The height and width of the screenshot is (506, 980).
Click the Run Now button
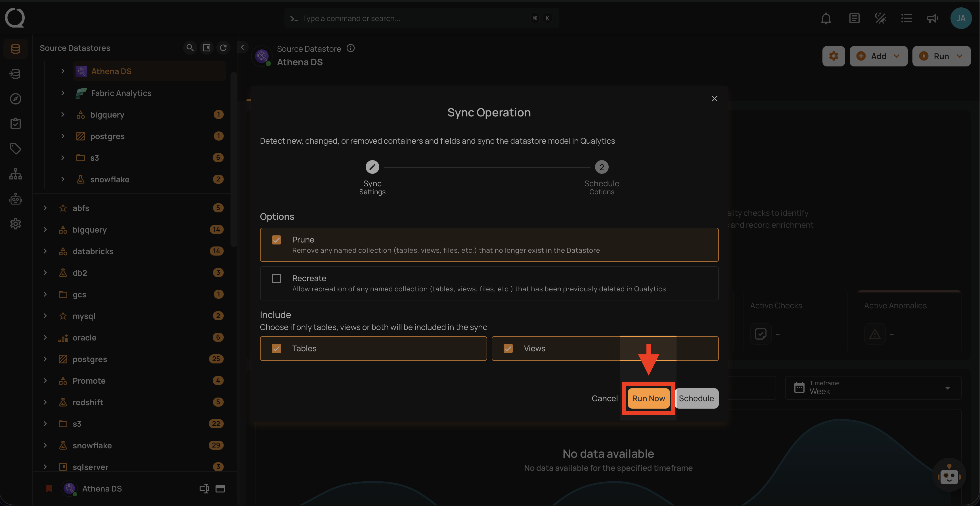[648, 398]
